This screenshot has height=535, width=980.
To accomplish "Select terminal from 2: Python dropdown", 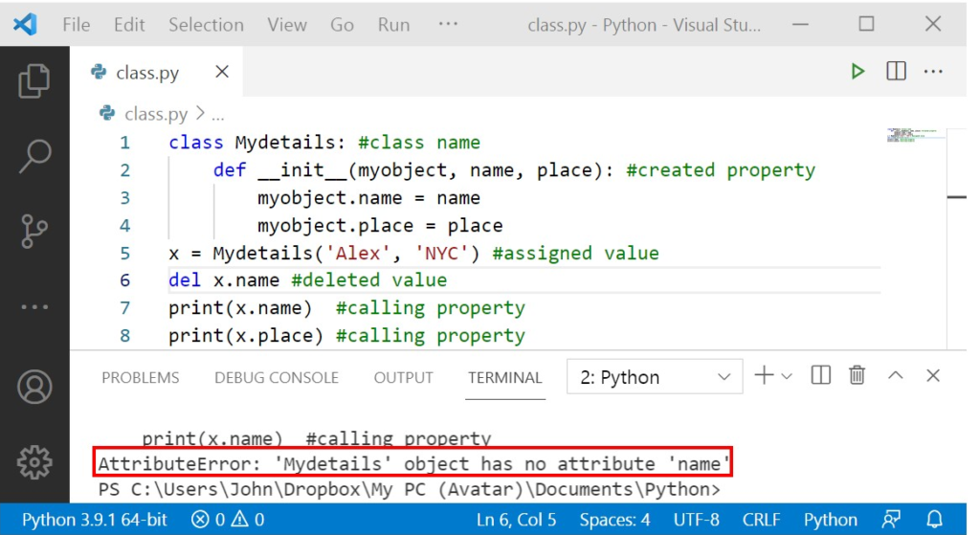I will (655, 377).
